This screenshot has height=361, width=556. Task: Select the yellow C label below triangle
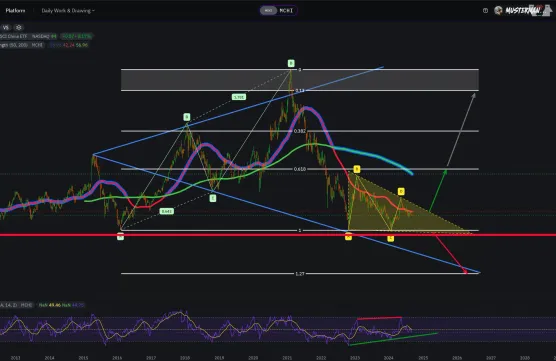pos(390,238)
